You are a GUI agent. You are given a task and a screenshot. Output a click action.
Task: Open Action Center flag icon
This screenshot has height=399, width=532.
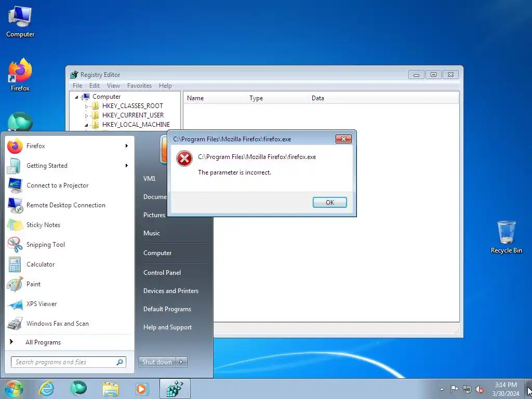[x=454, y=389]
